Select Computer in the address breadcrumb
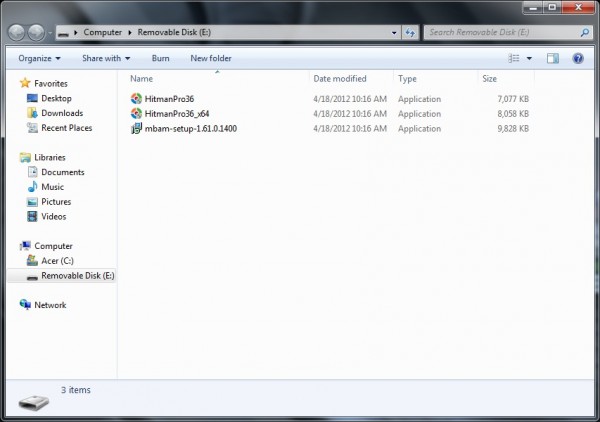 point(103,32)
